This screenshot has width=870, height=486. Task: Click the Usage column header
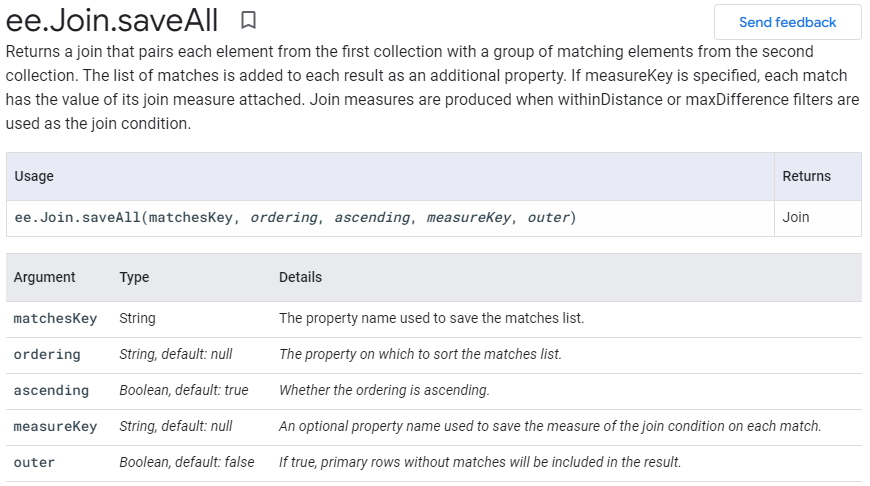pyautogui.click(x=34, y=176)
